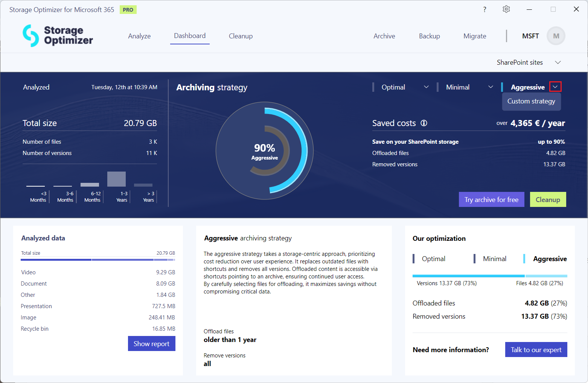
Task: Choose Custom strategy from the dropdown
Action: pyautogui.click(x=531, y=101)
